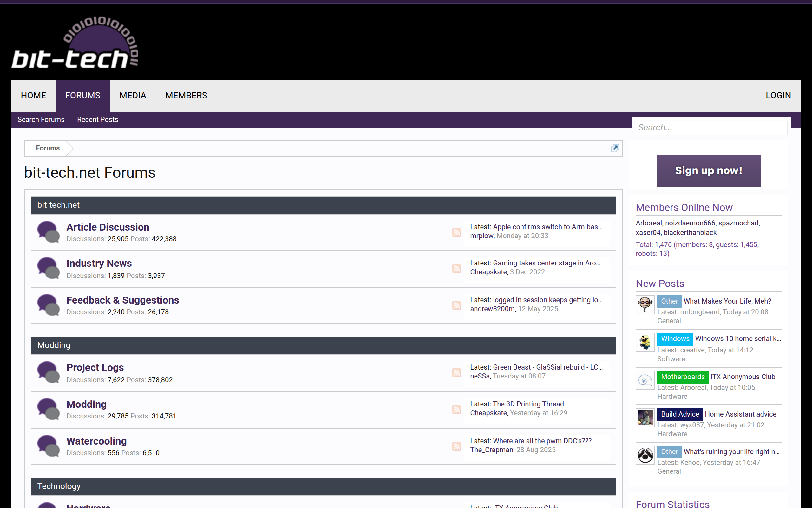
Task: View neSSa's profile
Action: 480,376
